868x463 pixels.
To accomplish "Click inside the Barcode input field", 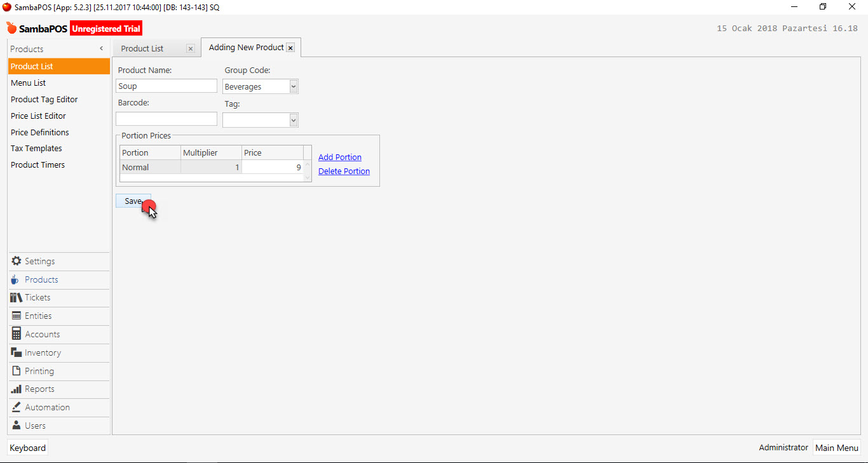I will point(166,118).
